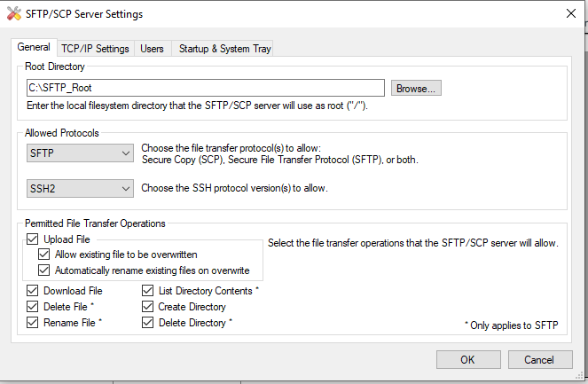
Task: Open the Users tab
Action: click(x=152, y=48)
